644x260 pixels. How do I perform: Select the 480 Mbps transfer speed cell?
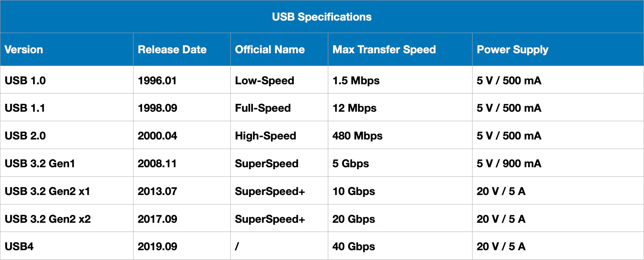coord(357,136)
